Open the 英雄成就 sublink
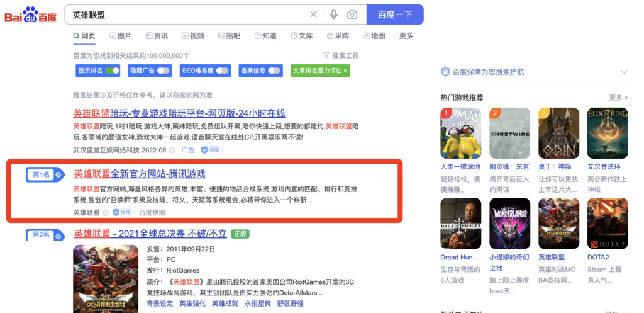This screenshot has width=644, height=313. (225, 304)
